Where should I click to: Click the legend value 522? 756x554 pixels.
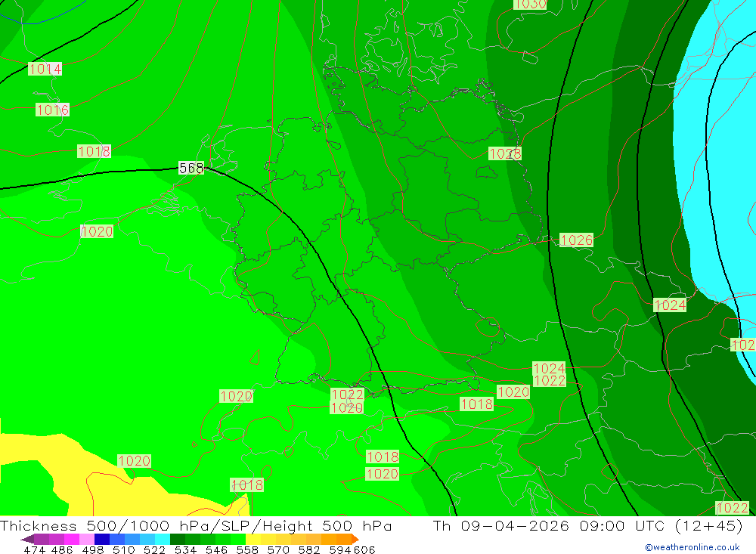click(x=155, y=549)
